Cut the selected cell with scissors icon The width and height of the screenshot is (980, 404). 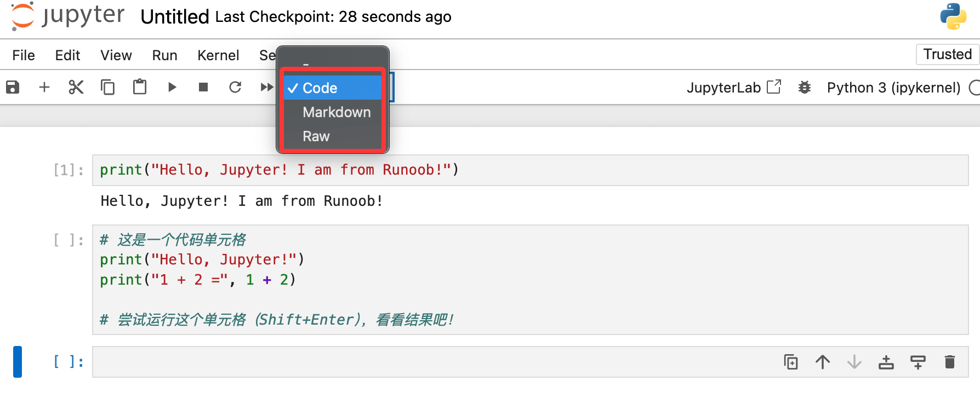[x=76, y=87]
